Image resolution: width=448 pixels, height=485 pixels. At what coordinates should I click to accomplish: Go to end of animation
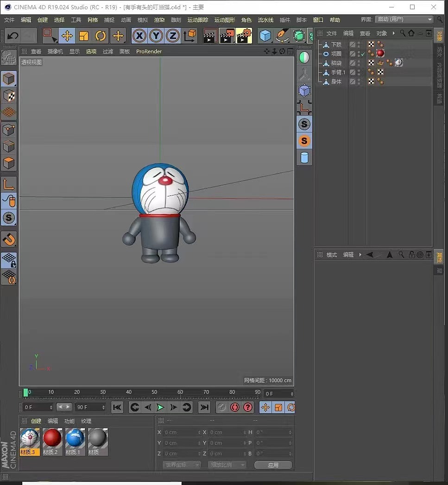click(x=204, y=407)
